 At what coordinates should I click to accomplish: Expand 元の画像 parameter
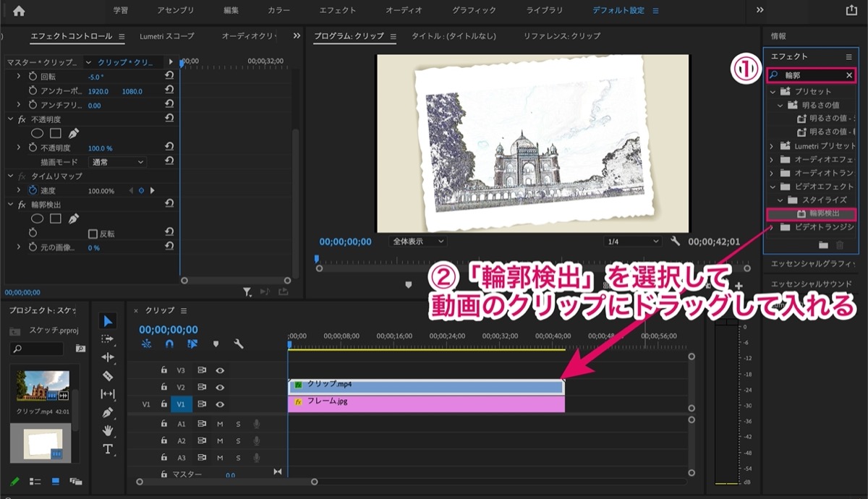coord(19,247)
